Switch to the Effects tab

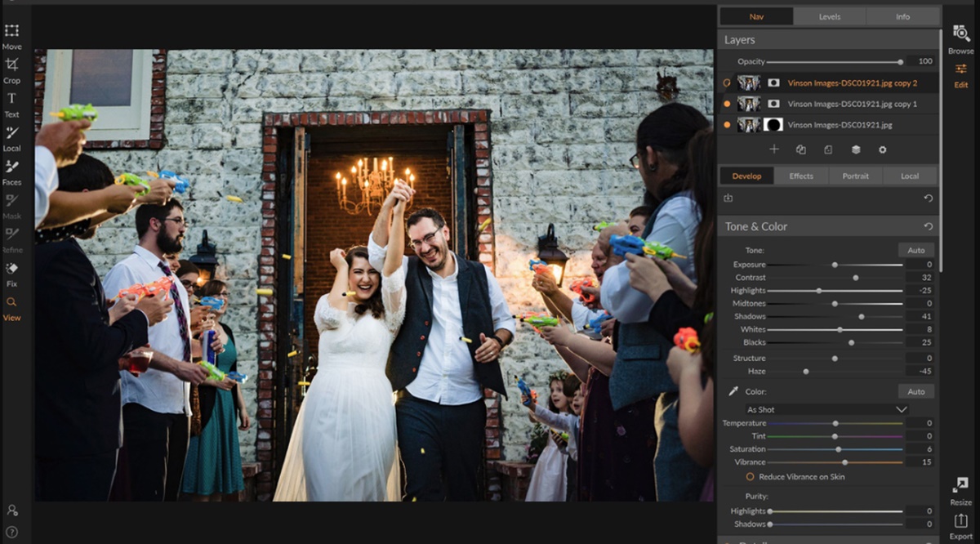pyautogui.click(x=800, y=176)
